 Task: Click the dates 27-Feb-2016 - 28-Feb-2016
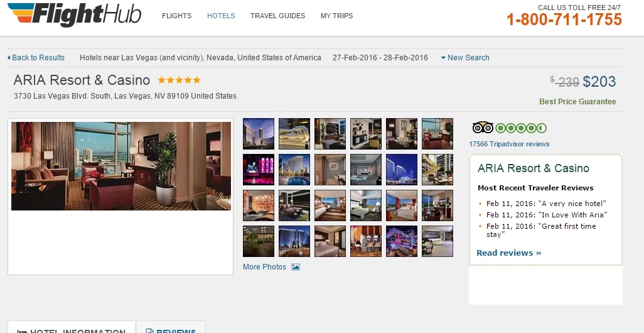[380, 58]
